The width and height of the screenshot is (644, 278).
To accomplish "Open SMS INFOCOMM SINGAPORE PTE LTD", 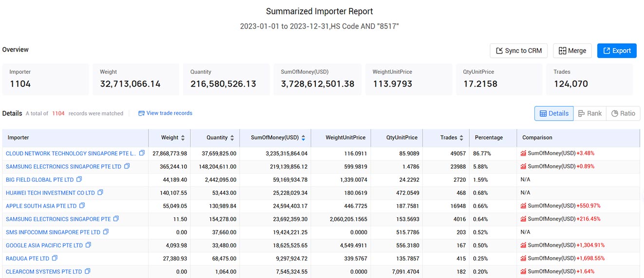I will [53, 232].
